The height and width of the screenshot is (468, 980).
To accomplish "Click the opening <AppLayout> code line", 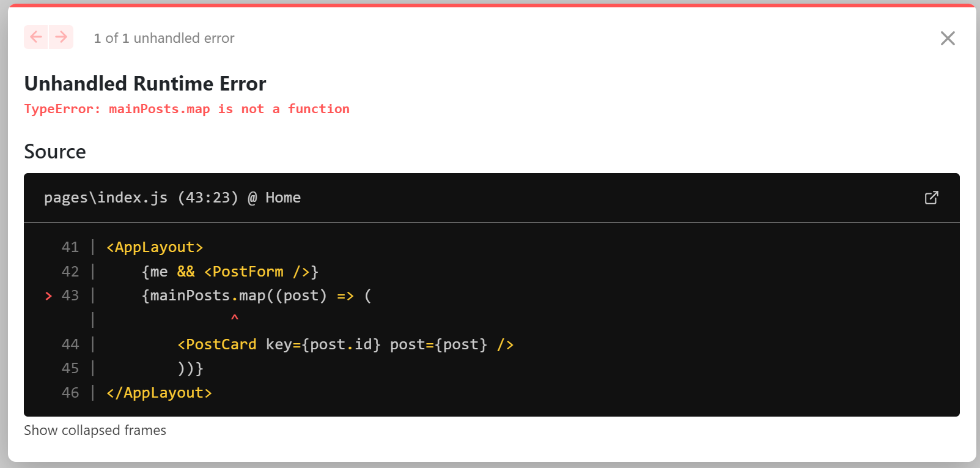I will tap(155, 247).
